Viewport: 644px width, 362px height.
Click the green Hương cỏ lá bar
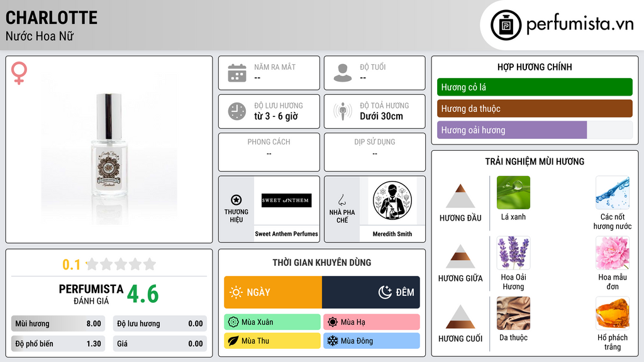[535, 87]
